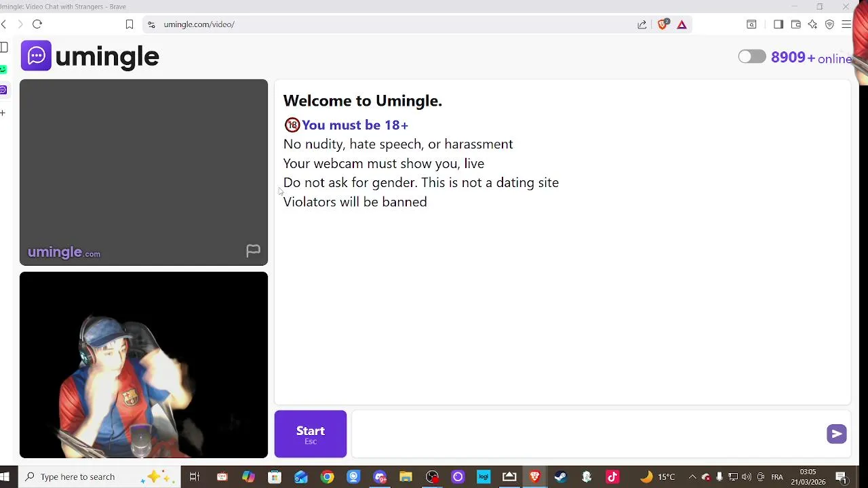This screenshot has height=488, width=868.
Task: Toggle the Brave sidebar panel icon
Action: click(x=778, y=24)
